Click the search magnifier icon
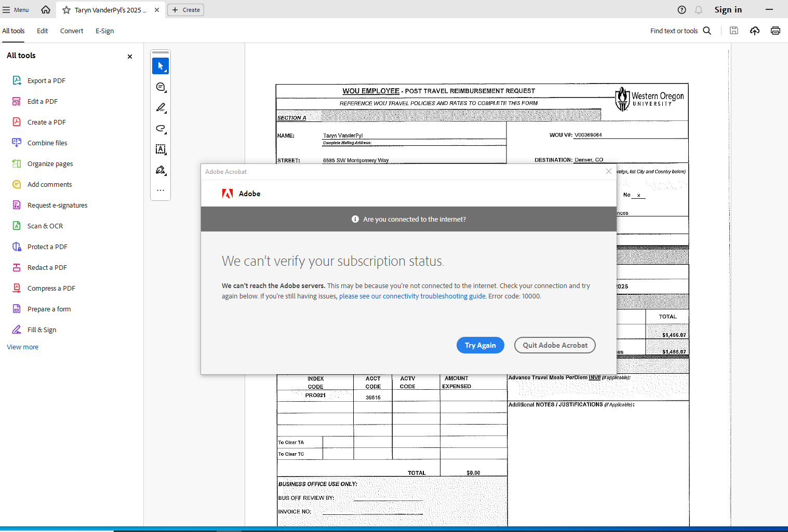 click(x=707, y=31)
